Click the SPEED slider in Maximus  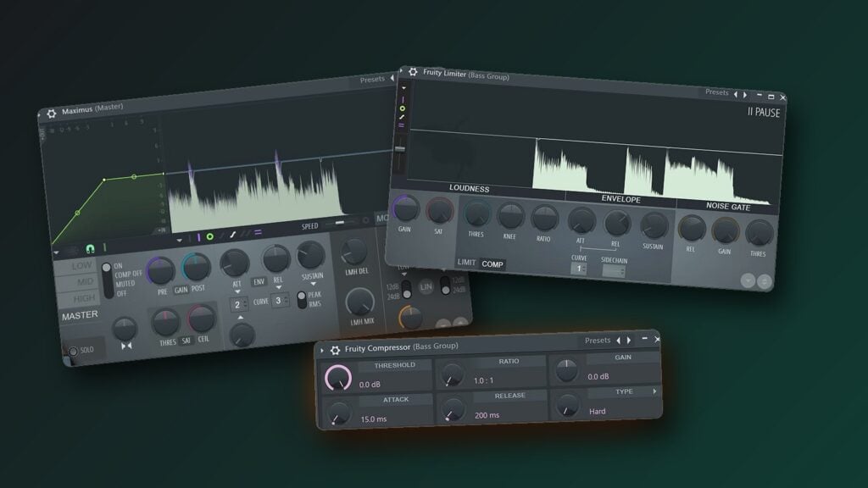[339, 223]
